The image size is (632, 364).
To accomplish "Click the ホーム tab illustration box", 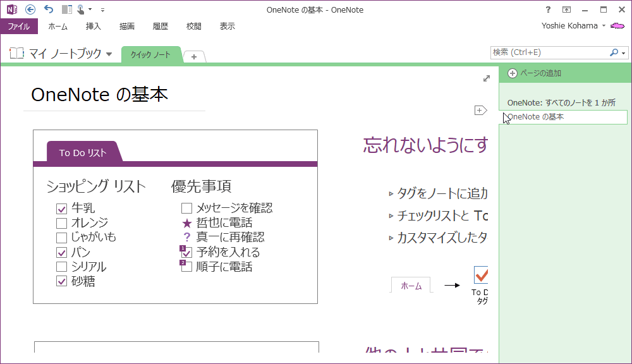I will [x=411, y=286].
